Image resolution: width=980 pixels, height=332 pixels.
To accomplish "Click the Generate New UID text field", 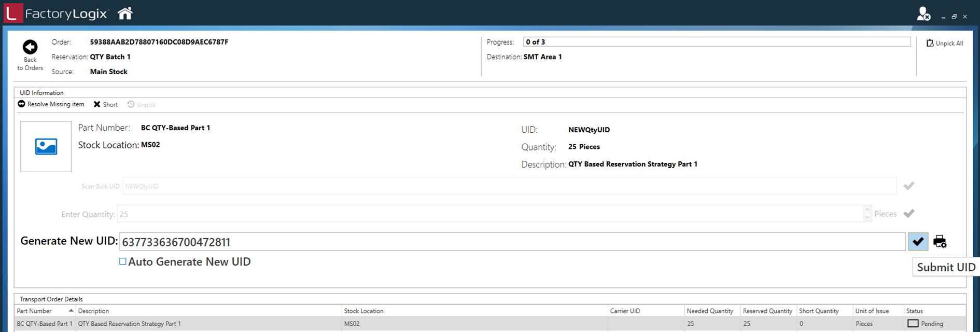I will (512, 242).
